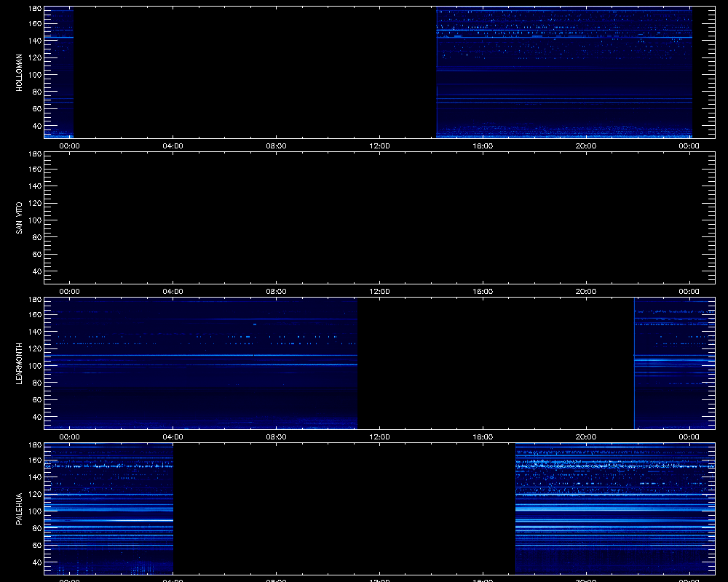Click the 140 frequency tick on HOLLOMAN axis

35,41
